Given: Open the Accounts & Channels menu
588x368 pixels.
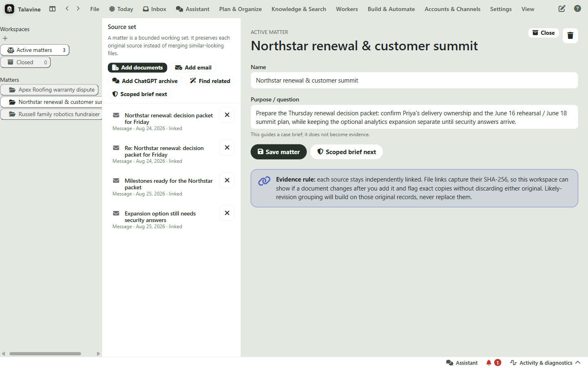Looking at the screenshot, I should (452, 9).
